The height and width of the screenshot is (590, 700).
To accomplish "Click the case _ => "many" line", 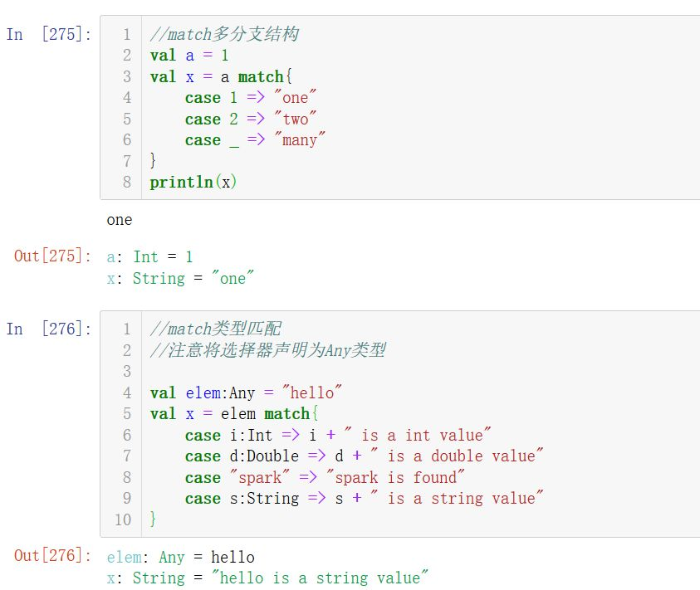I will click(x=255, y=140).
